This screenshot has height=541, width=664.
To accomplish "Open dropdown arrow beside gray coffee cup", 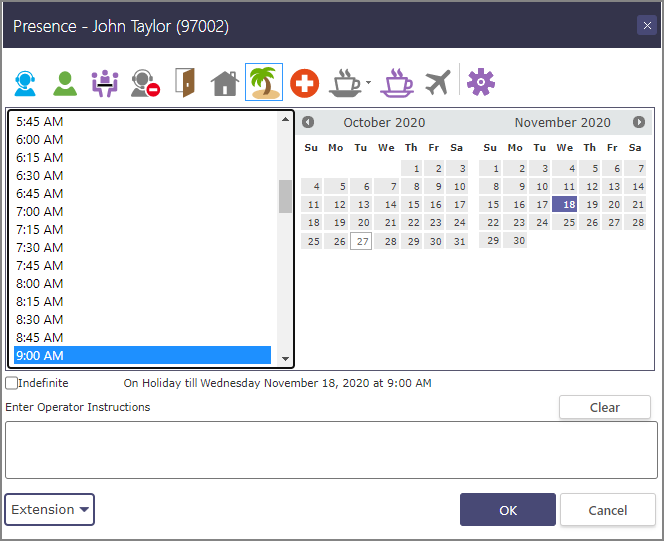I will [x=368, y=83].
